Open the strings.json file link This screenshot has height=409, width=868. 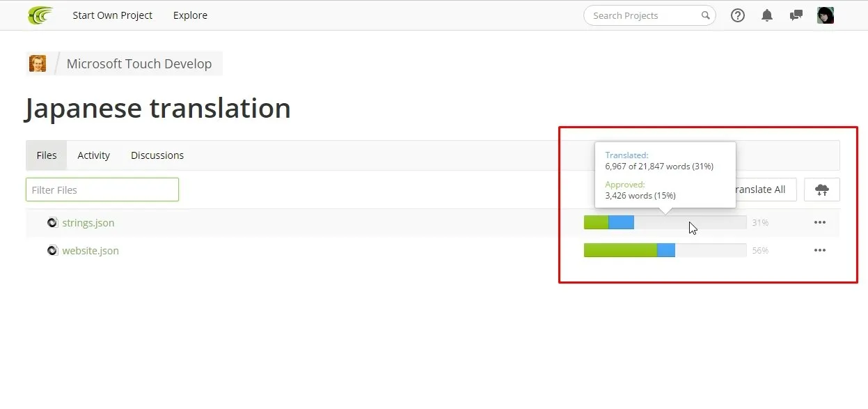point(88,223)
